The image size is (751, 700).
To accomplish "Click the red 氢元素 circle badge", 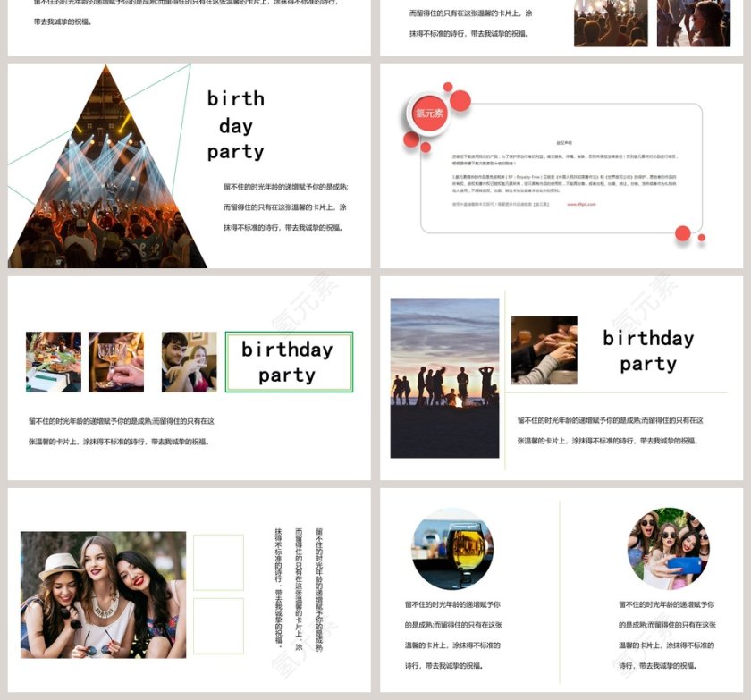I will pos(429,113).
